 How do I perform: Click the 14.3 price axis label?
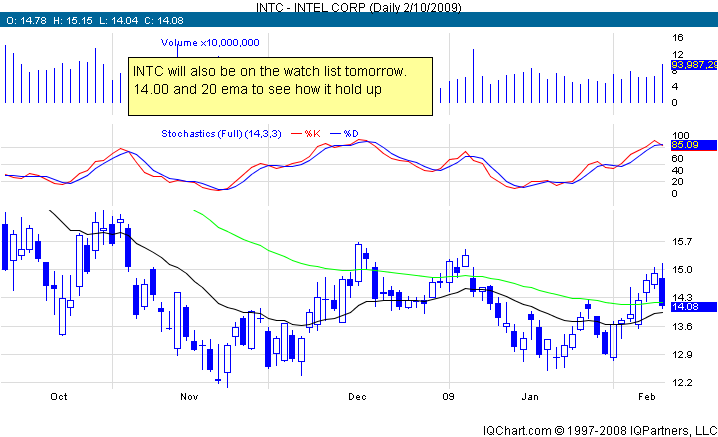coord(682,298)
